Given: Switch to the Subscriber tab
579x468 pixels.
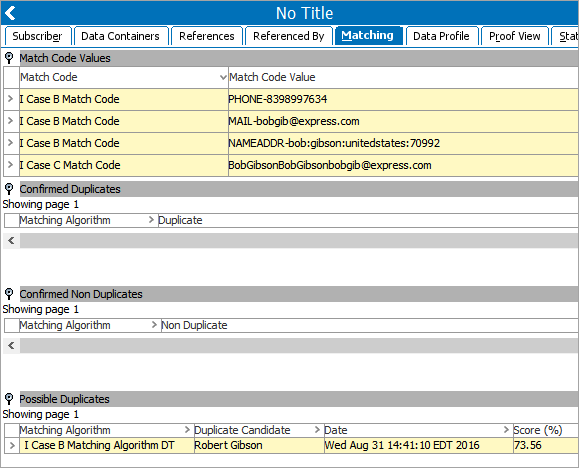Looking at the screenshot, I should 37,36.
